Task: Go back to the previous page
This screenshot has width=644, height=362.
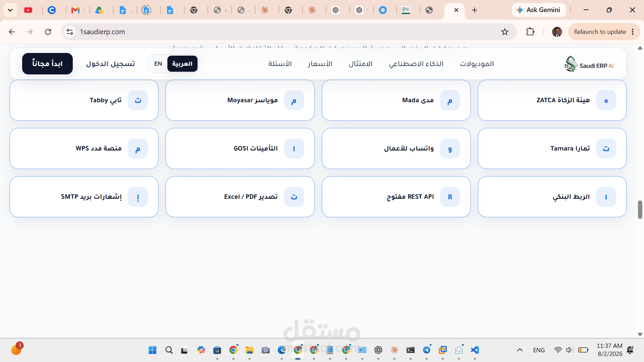Action: (12, 32)
